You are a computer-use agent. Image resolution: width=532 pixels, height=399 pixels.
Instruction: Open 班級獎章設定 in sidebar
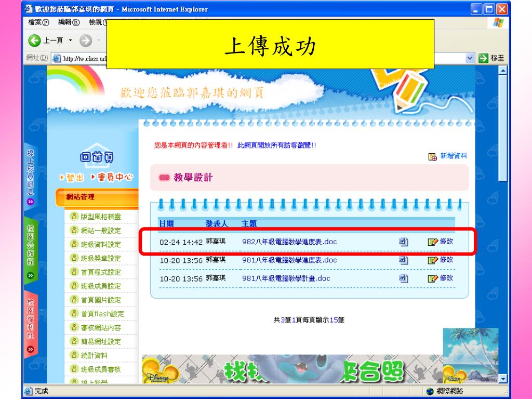[x=101, y=259]
